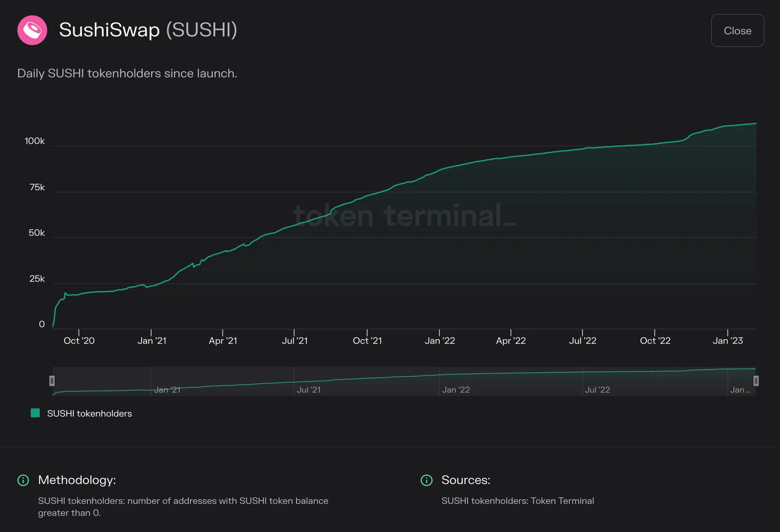
Task: Click the Jan '23 x-axis label
Action: (728, 340)
